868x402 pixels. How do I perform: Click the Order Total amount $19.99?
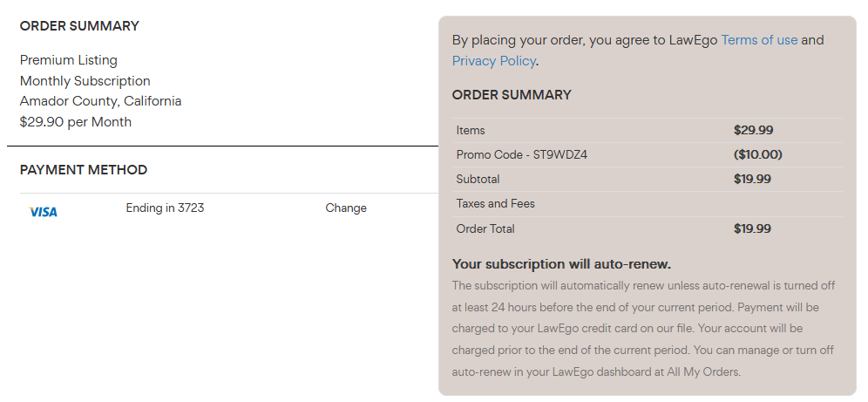click(752, 228)
